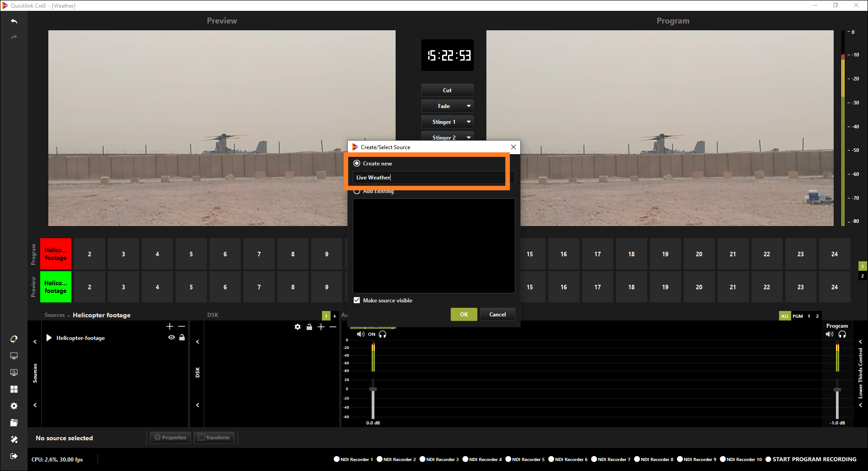Uncheck Make source visible checkbox
Image resolution: width=868 pixels, height=471 pixels.
[x=357, y=301]
